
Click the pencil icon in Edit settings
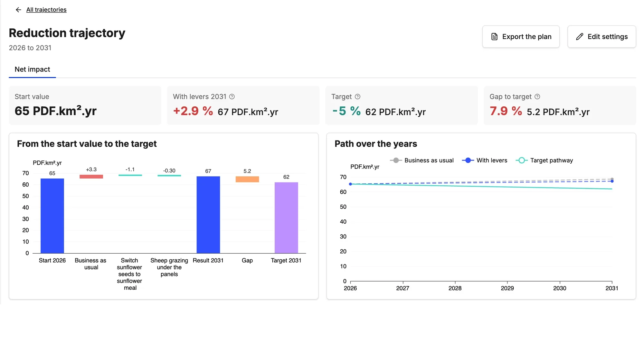580,37
